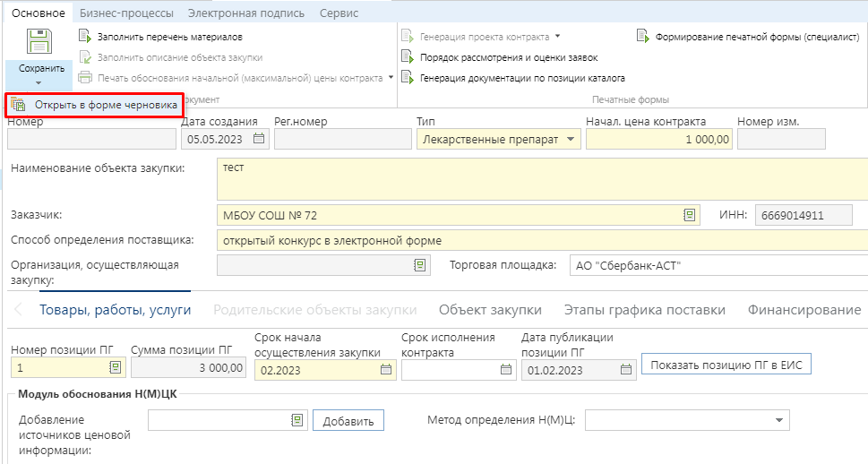The image size is (868, 464).
Task: Click the ИНН field 6669014911
Action: (x=804, y=215)
